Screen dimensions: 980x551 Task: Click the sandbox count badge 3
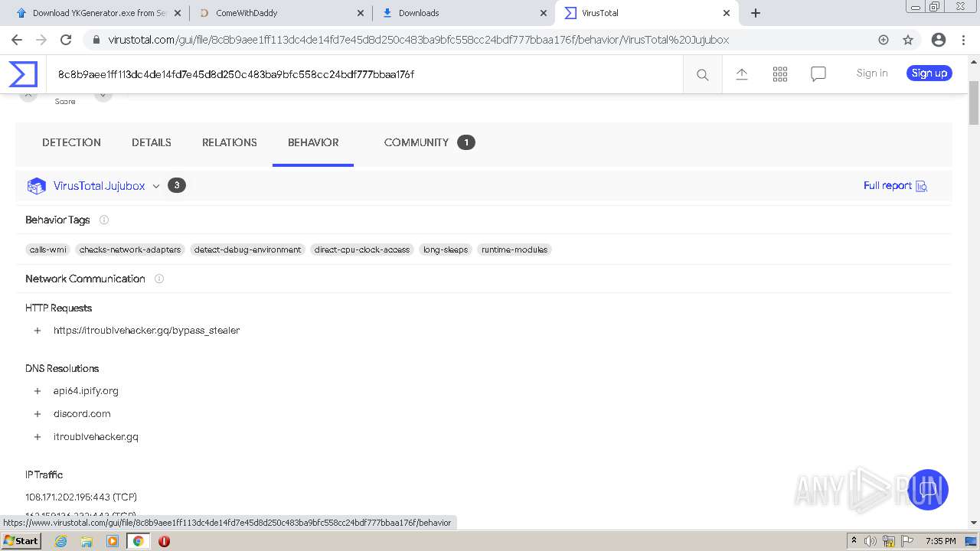click(177, 185)
